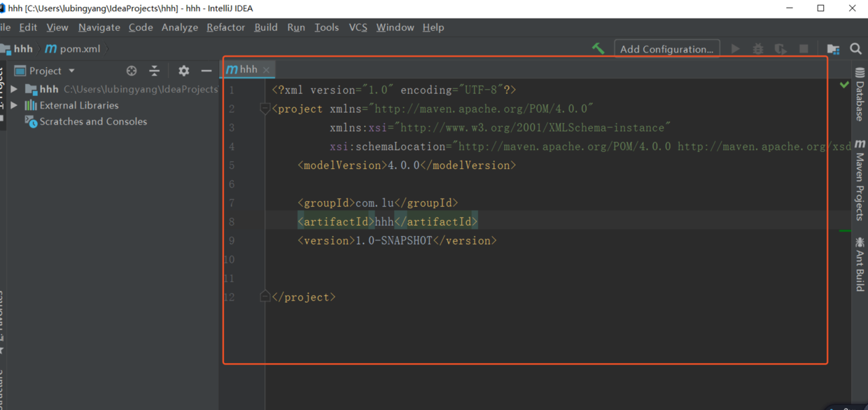
Task: Click green stripe mark on error stripe
Action: click(845, 231)
